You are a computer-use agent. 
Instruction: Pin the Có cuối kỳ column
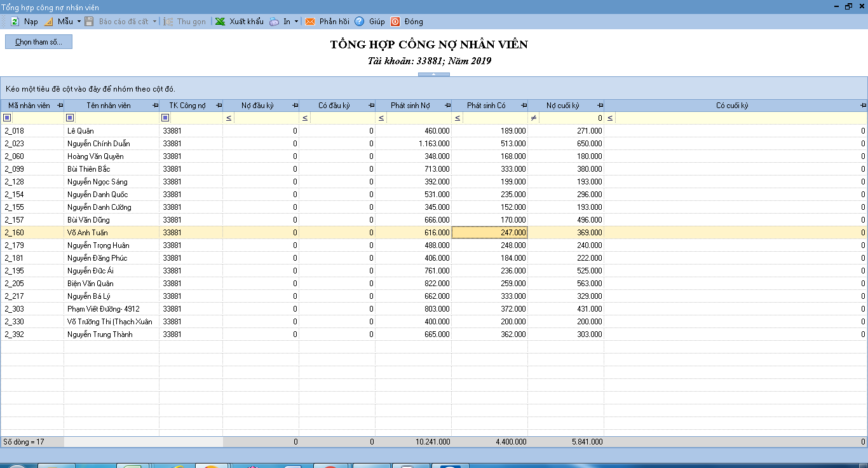coord(863,106)
